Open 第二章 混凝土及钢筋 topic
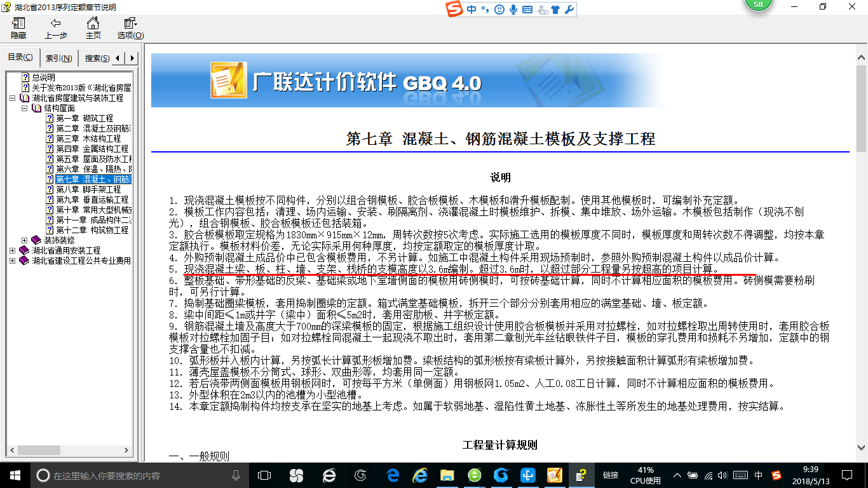 [x=93, y=128]
